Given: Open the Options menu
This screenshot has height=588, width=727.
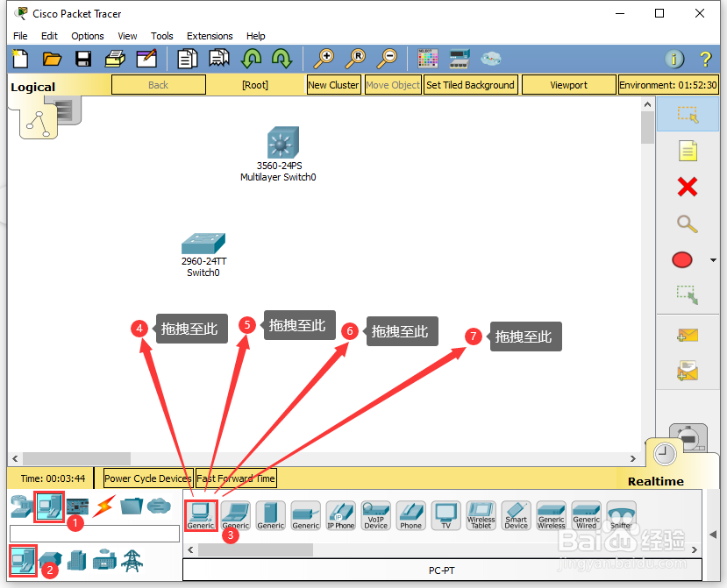Looking at the screenshot, I should tap(88, 36).
